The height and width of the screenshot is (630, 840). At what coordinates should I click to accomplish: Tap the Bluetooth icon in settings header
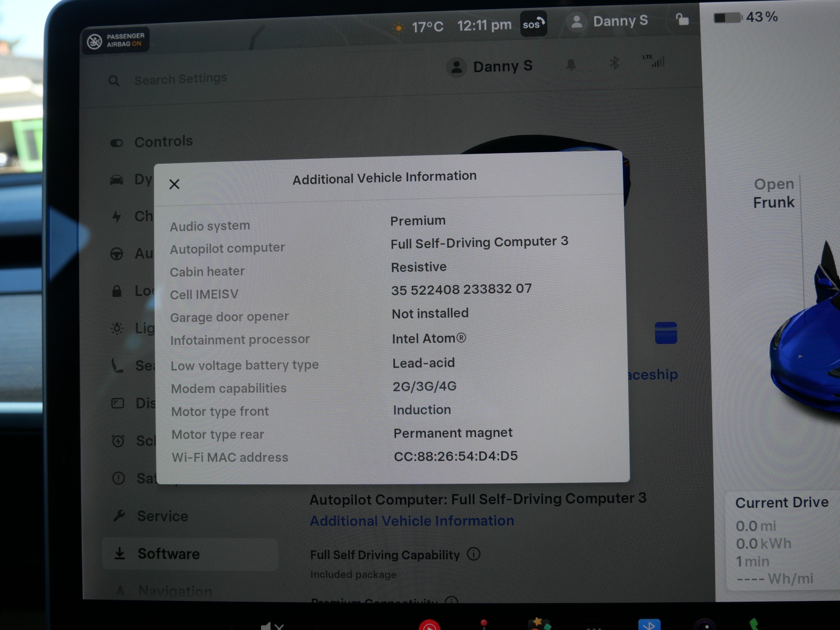click(x=614, y=63)
